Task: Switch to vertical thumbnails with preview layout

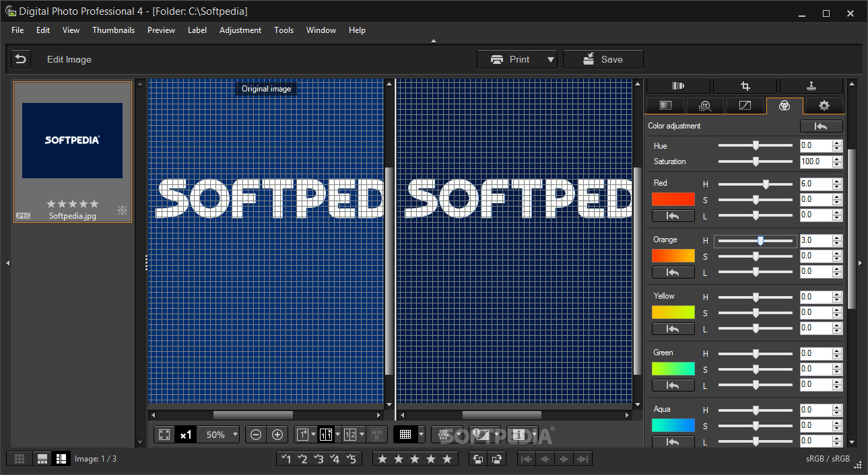Action: point(61,459)
